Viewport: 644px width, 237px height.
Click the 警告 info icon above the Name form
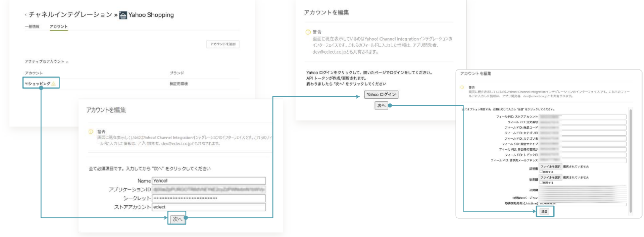point(91,132)
